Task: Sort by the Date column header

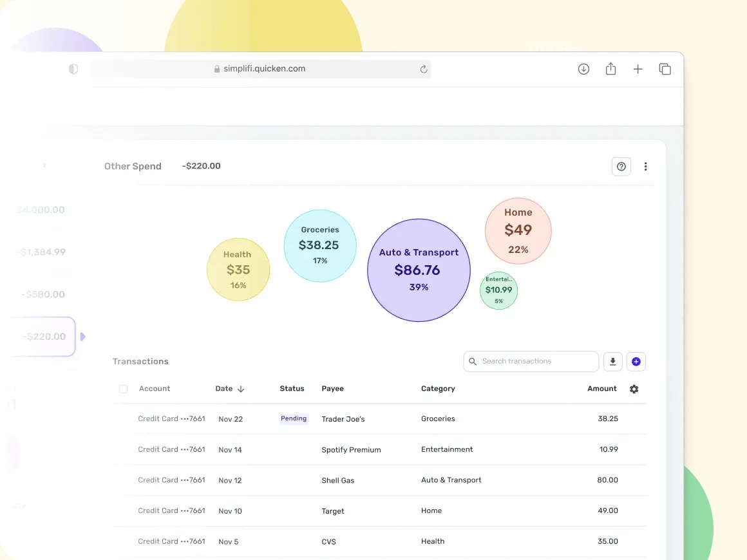Action: (x=224, y=389)
